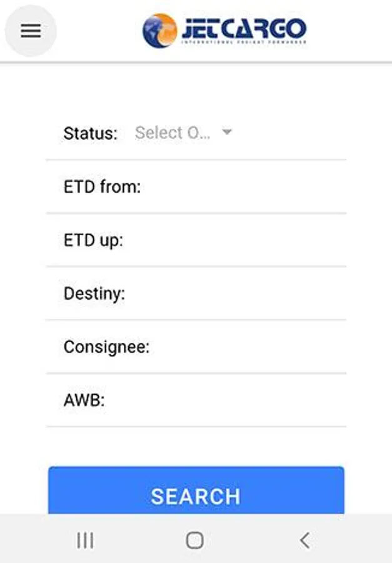The width and height of the screenshot is (392, 563).
Task: Click the 'Consignee:' label text
Action: coord(107,347)
